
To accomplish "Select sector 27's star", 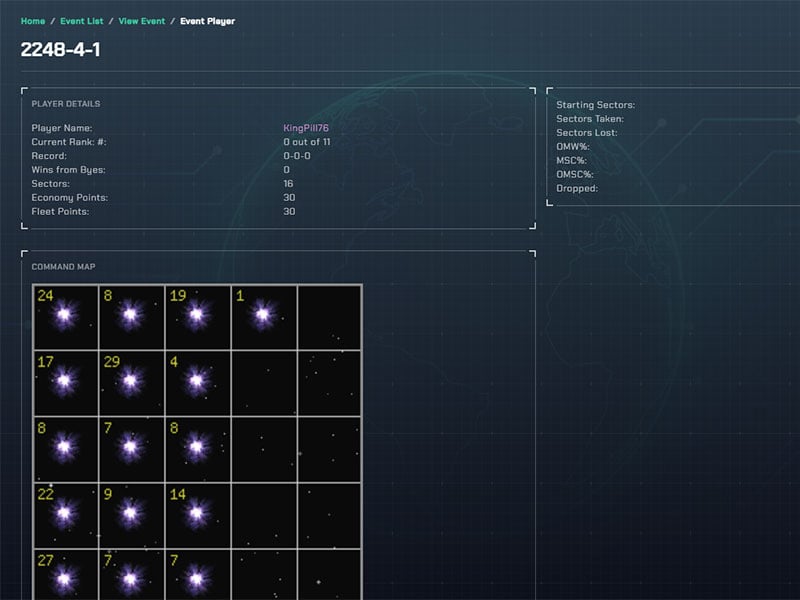I will coord(66,577).
